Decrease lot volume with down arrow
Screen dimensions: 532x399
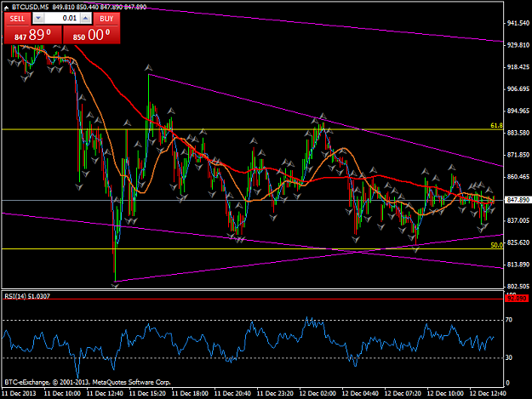(x=38, y=19)
